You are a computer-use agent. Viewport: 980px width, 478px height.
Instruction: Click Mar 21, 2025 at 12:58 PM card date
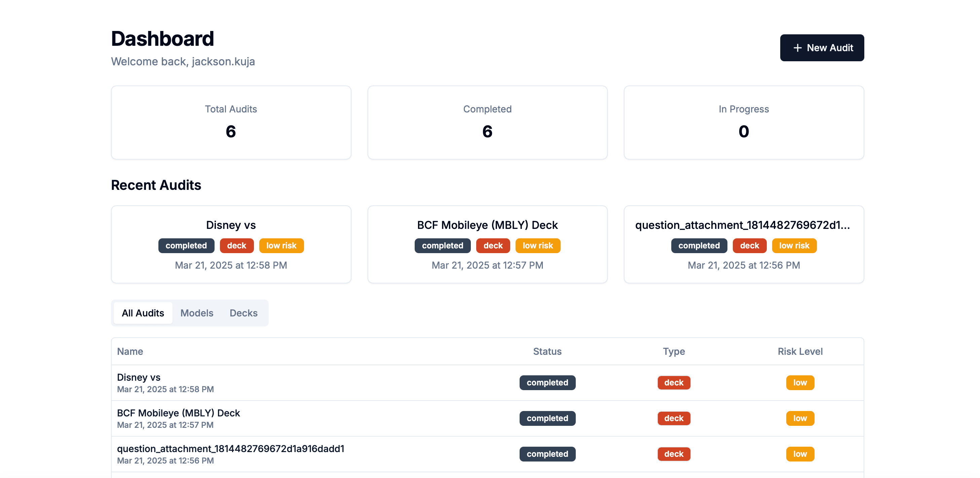(231, 266)
